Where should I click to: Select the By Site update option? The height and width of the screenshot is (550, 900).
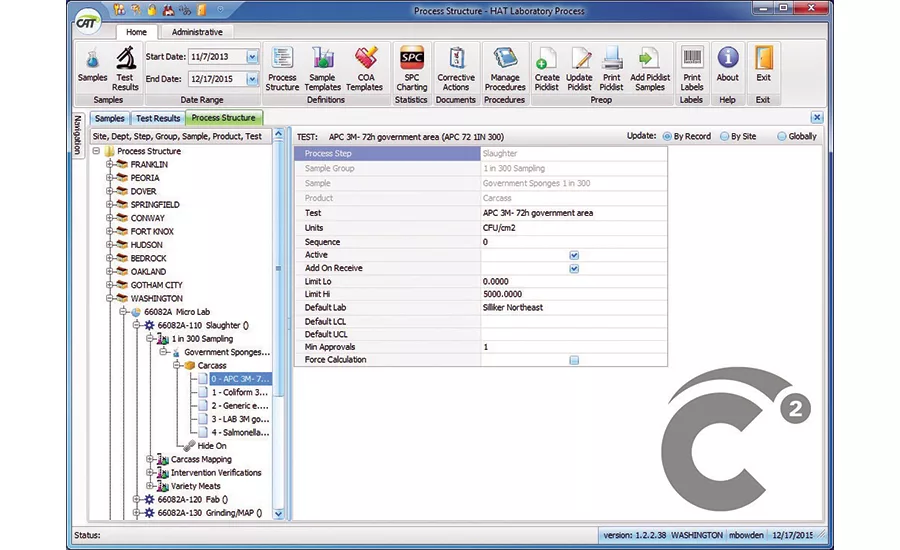pos(725,136)
